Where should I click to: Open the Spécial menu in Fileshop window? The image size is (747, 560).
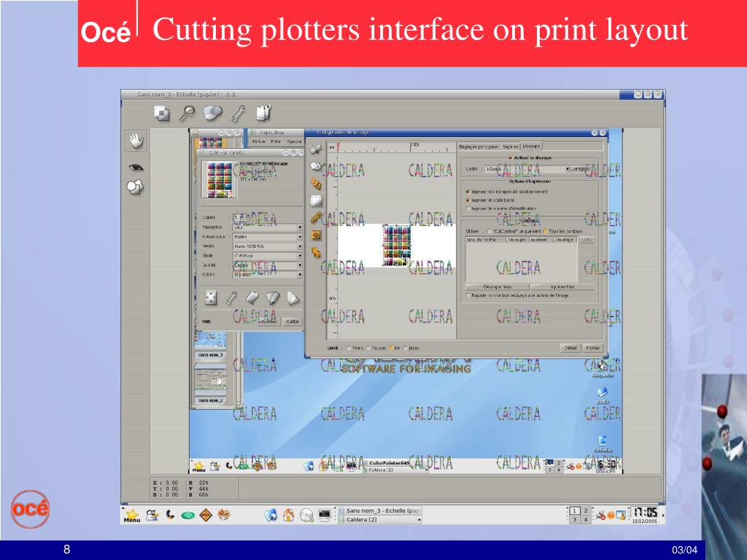(x=294, y=142)
